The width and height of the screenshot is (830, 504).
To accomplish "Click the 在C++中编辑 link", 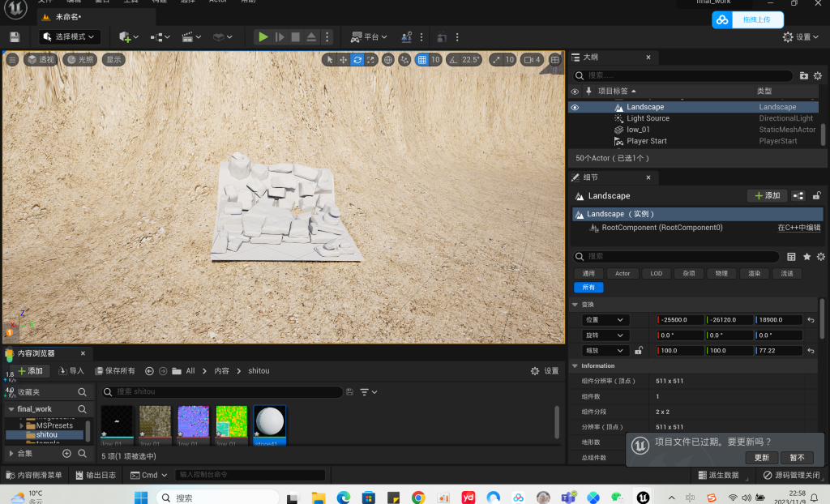I will pyautogui.click(x=798, y=228).
